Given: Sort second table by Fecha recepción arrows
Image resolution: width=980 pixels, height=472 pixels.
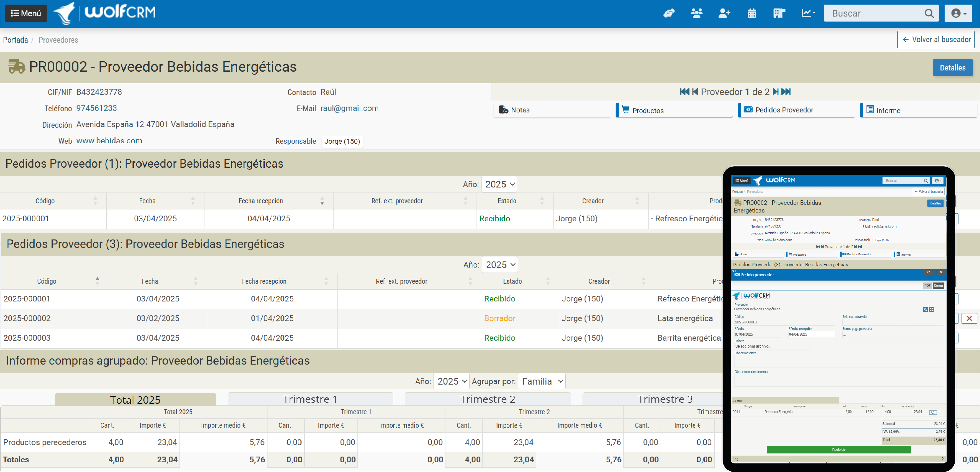Looking at the screenshot, I should (326, 281).
